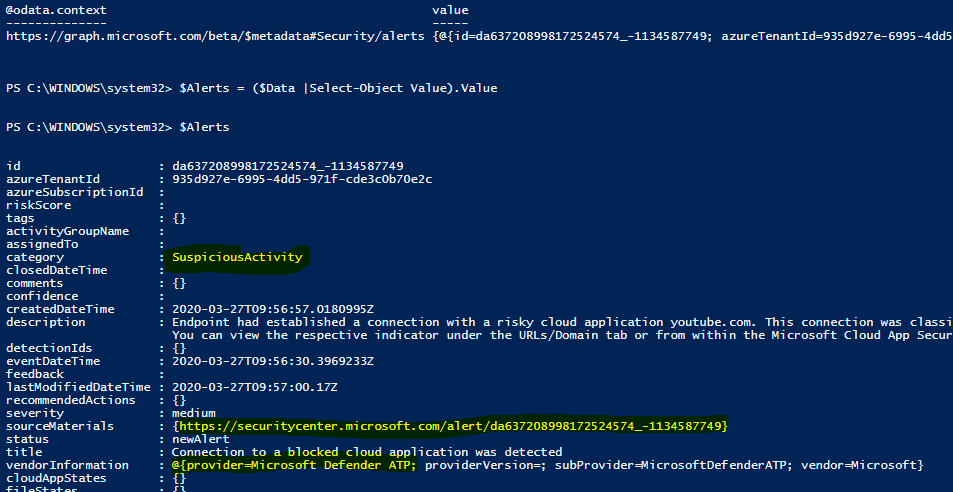This screenshot has width=953, height=492.
Task: Select the alert id value text
Action: (289, 166)
